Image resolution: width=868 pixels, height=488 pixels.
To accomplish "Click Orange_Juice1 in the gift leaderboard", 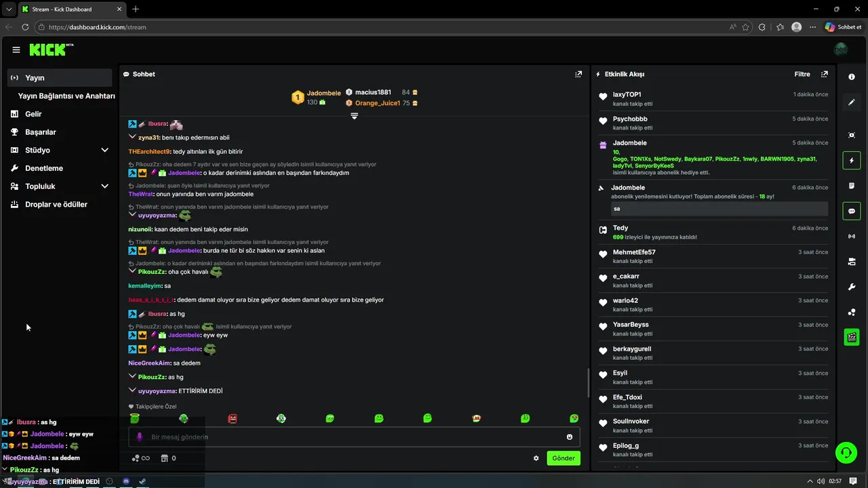I will 378,103.
